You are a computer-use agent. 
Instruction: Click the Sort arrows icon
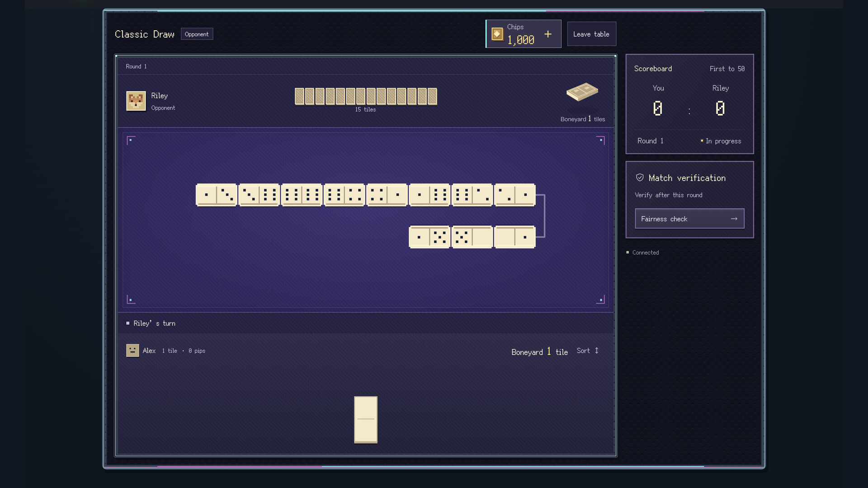pyautogui.click(x=597, y=351)
